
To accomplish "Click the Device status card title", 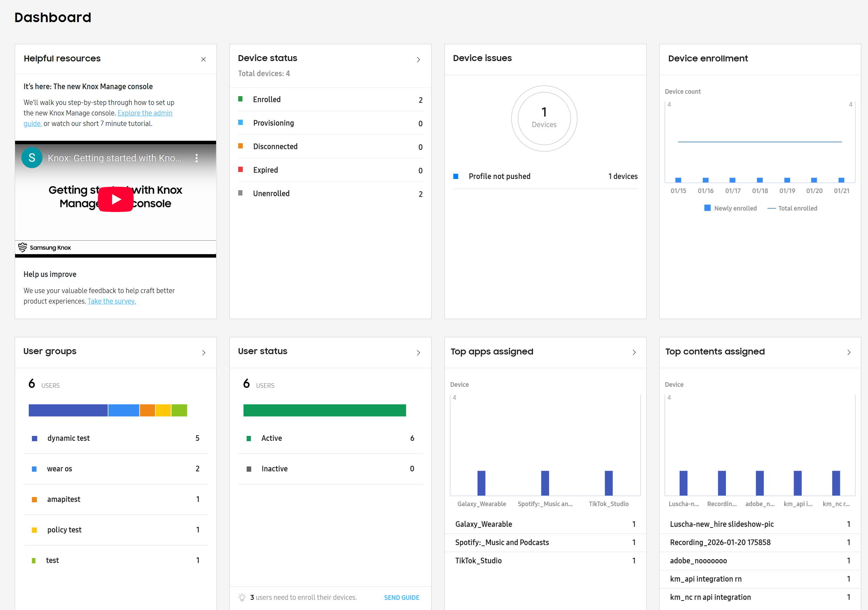I will (268, 58).
